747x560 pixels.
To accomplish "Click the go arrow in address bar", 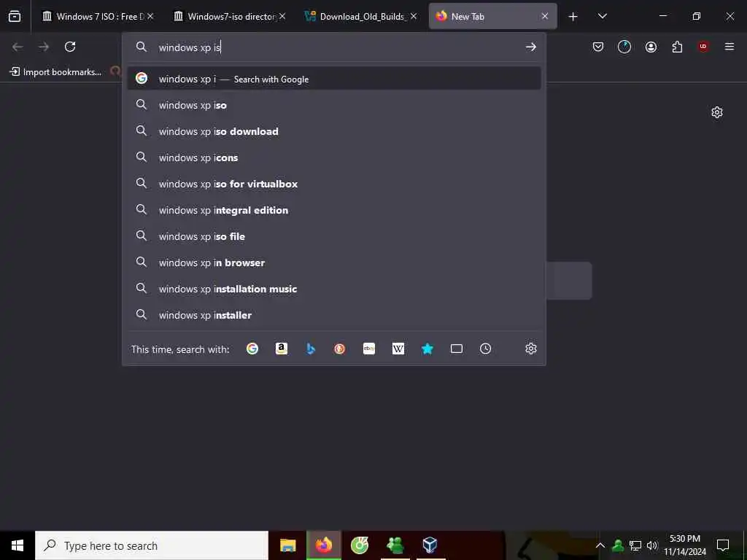I will 531,47.
